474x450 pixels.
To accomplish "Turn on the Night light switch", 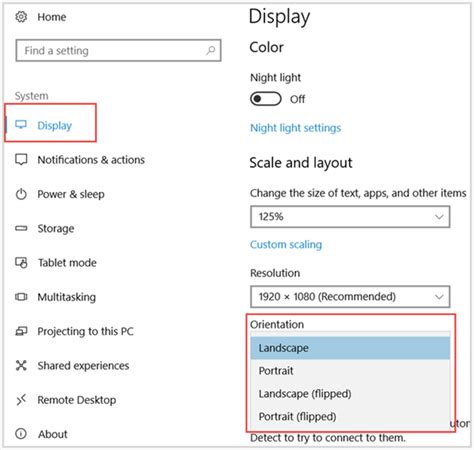I will pos(266,99).
